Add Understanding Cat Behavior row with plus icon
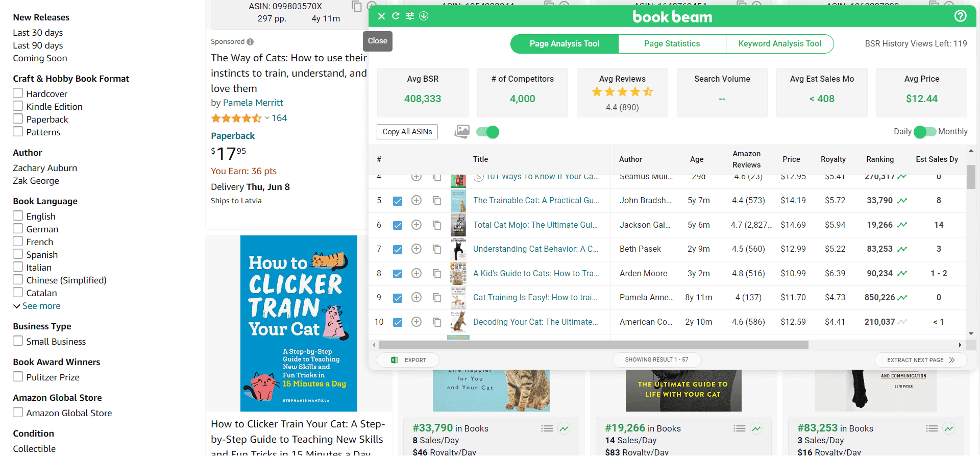The image size is (980, 456). coord(416,249)
